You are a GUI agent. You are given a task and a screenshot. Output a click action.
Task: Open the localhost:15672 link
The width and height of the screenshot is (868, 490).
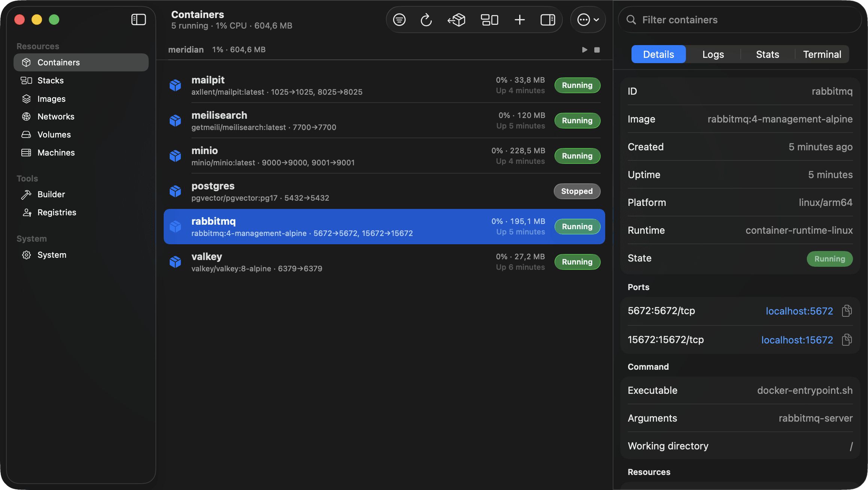click(797, 340)
